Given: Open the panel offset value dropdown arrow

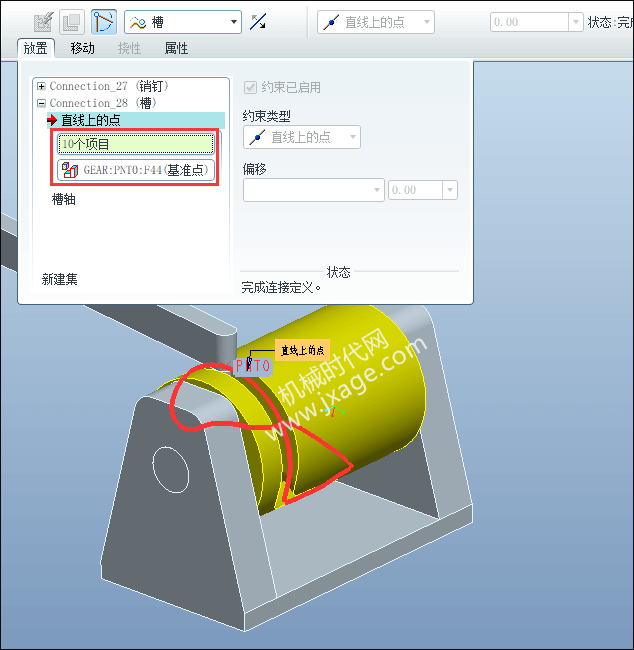Looking at the screenshot, I should click(450, 190).
